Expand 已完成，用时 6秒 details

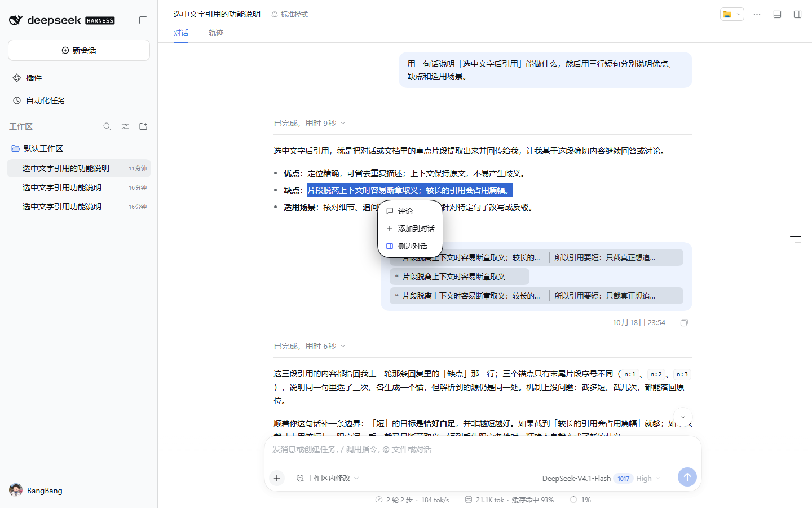point(310,346)
